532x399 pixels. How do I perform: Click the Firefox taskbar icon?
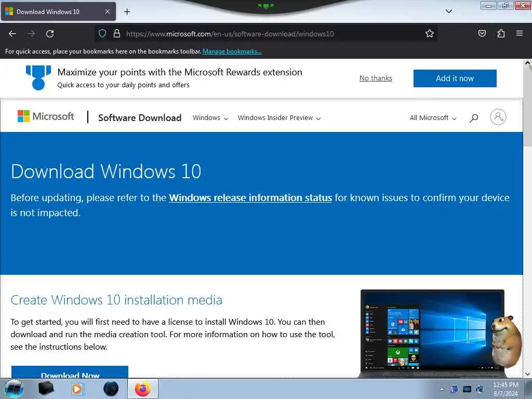(x=143, y=389)
